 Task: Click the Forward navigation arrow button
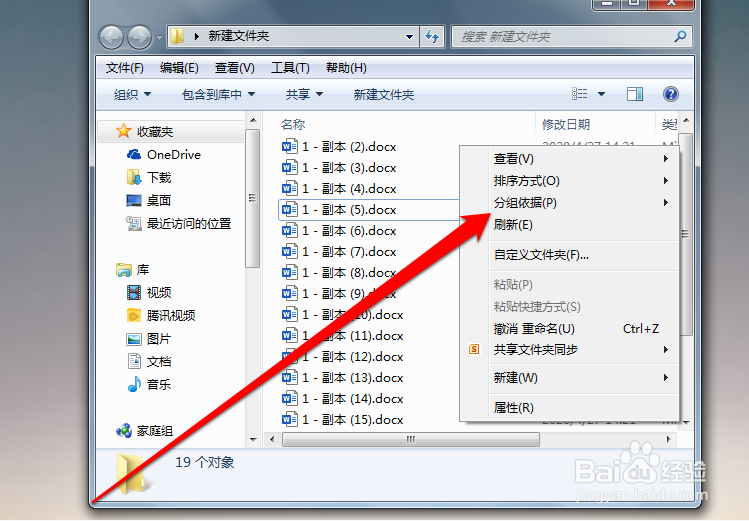[139, 37]
